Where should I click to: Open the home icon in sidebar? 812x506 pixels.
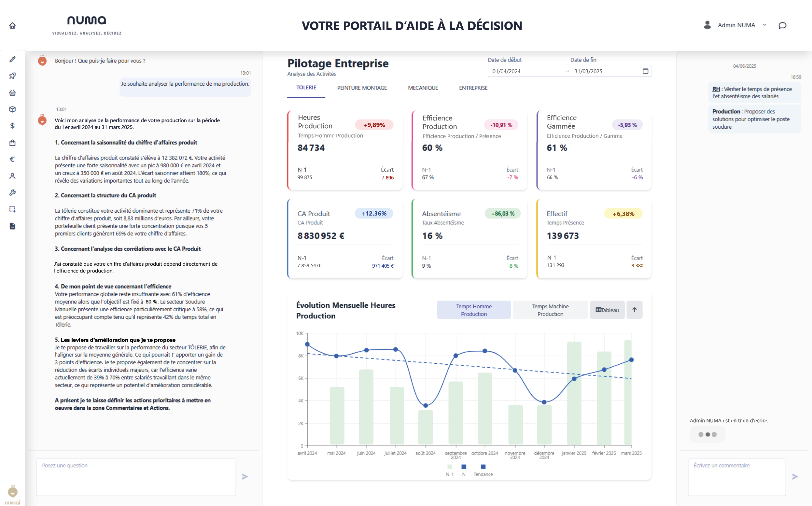(x=12, y=25)
